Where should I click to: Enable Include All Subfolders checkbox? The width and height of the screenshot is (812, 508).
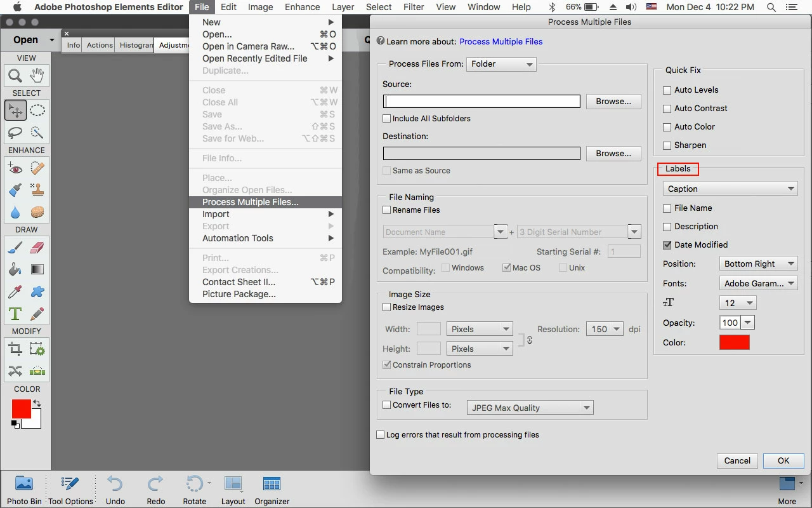[387, 118]
